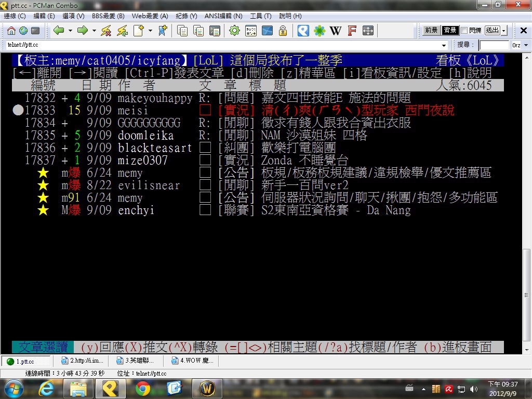
Task: Open the BBS最愛 (B) menu
Action: click(108, 16)
